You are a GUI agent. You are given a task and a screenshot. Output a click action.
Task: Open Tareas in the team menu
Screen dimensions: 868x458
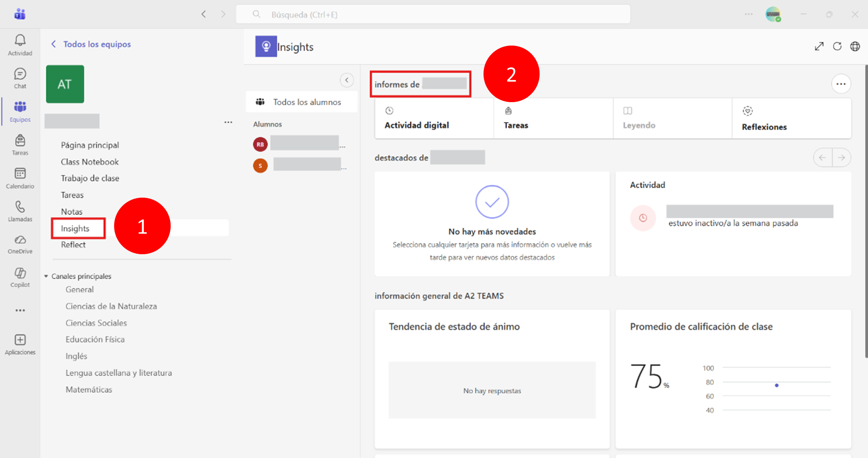click(x=72, y=195)
